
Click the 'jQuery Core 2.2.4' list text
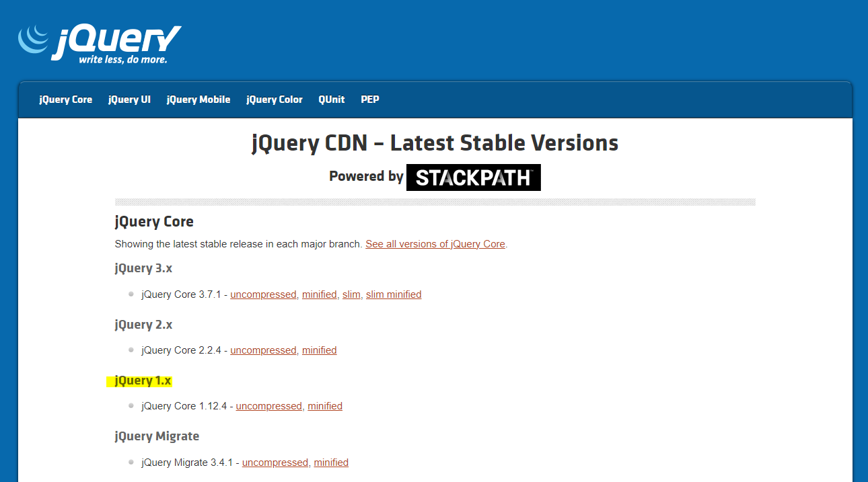(181, 350)
